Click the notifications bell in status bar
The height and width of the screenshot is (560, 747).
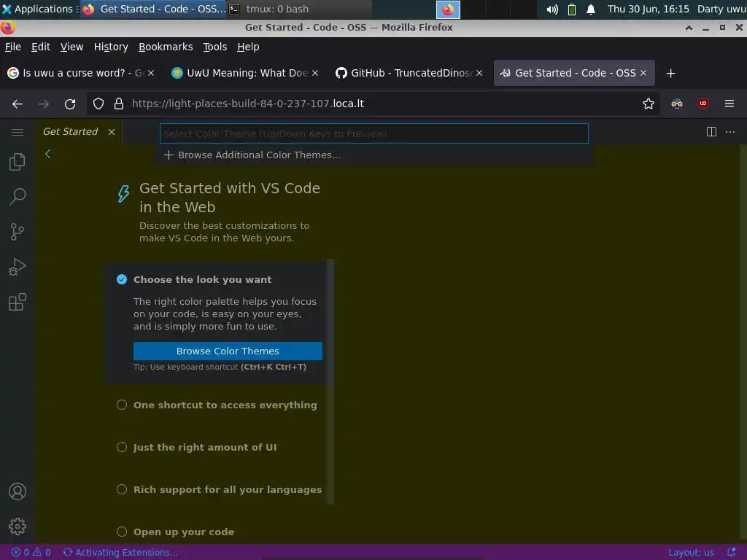(x=731, y=553)
